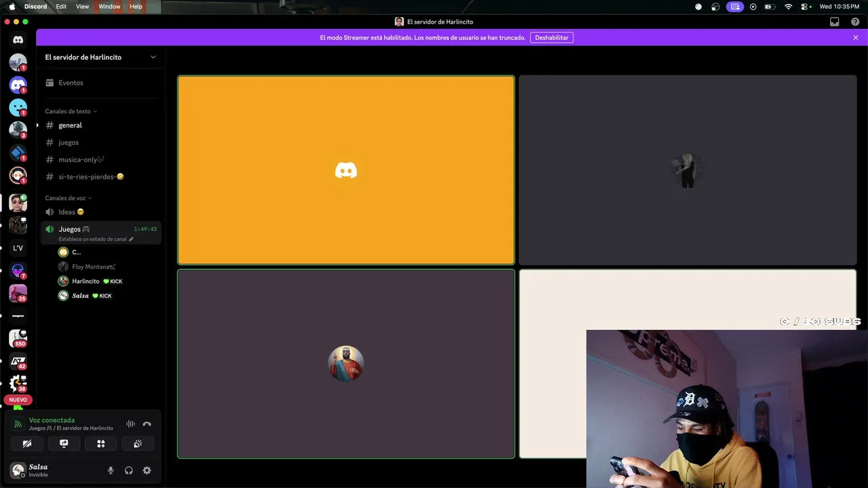
Task: Open user settings gear
Action: pos(146,470)
